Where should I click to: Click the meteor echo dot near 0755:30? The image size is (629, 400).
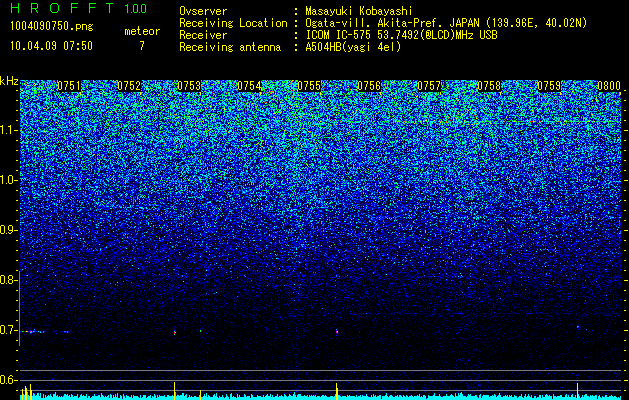[337, 331]
